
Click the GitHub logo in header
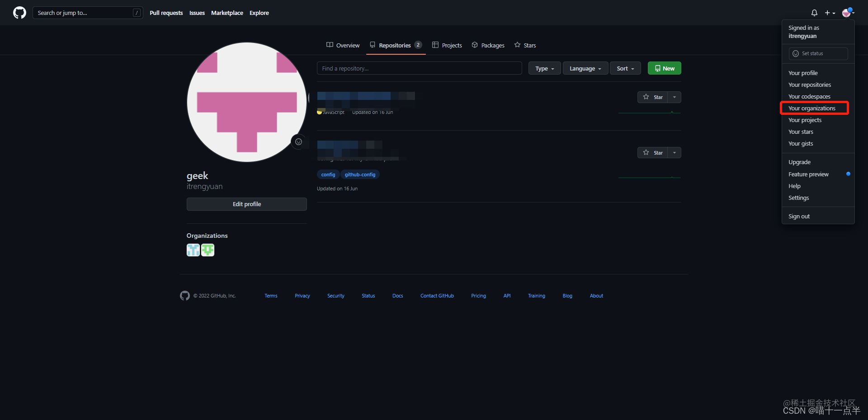point(19,13)
